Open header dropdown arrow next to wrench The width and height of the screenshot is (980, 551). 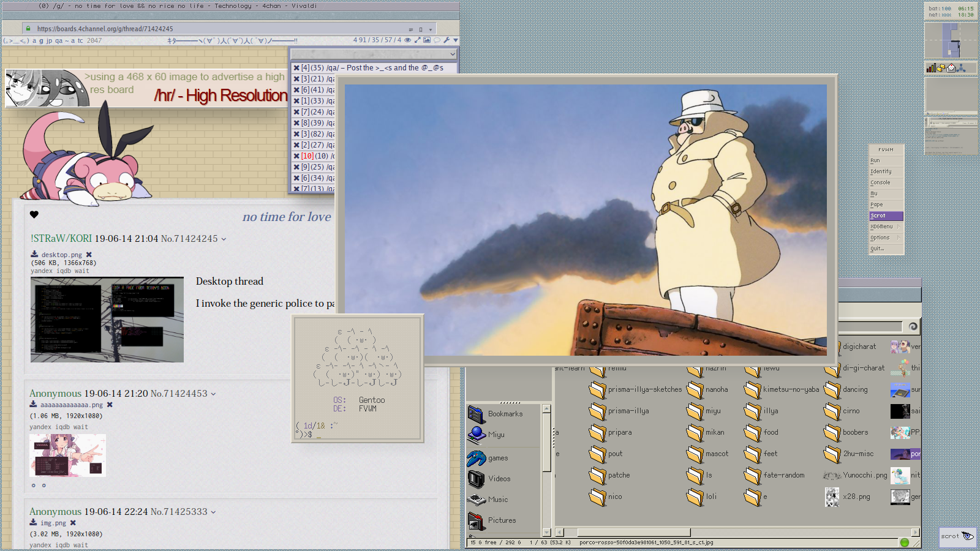pyautogui.click(x=455, y=40)
